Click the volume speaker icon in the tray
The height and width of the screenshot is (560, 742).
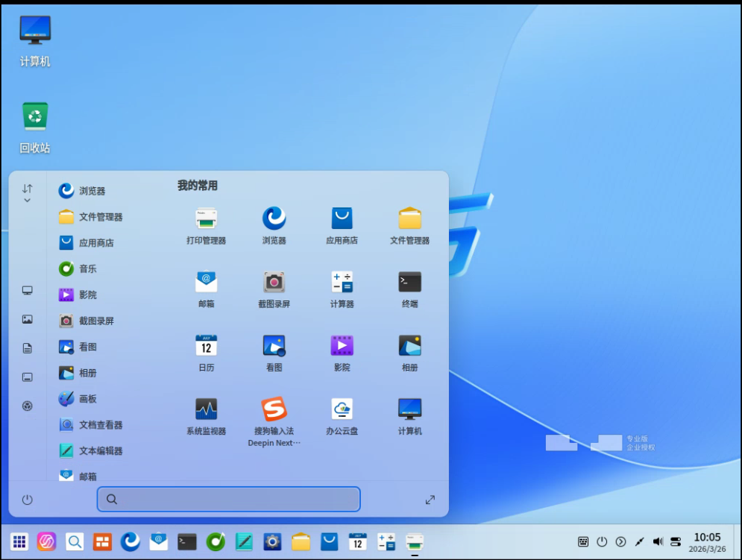click(658, 541)
